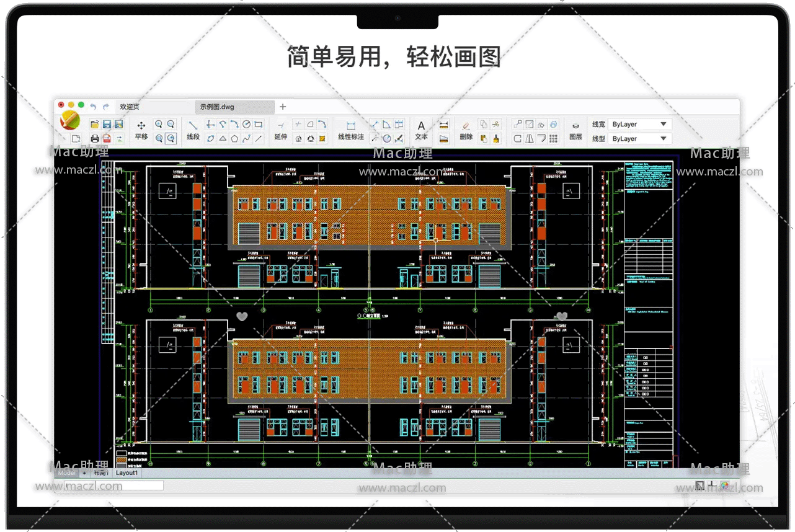Click the paste brush icon
Screen dimensions: 795x532
point(495,138)
